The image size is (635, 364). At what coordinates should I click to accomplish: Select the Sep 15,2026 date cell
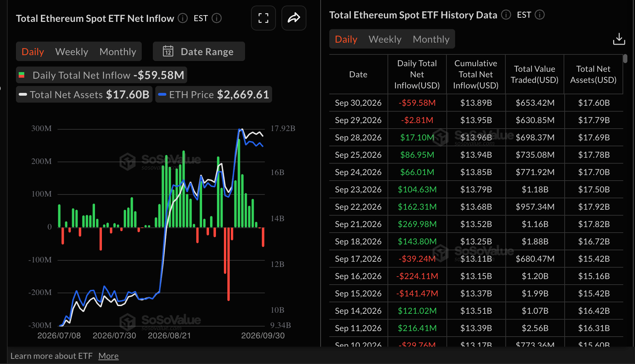tap(358, 293)
